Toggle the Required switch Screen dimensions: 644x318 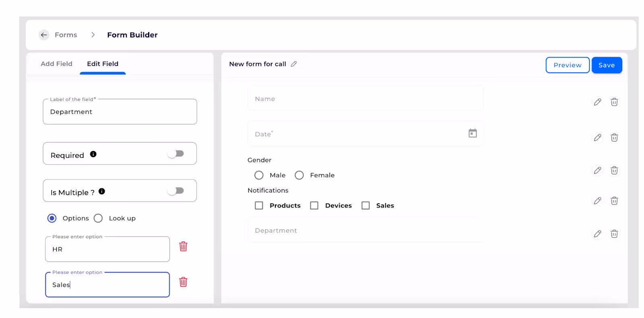[176, 154]
